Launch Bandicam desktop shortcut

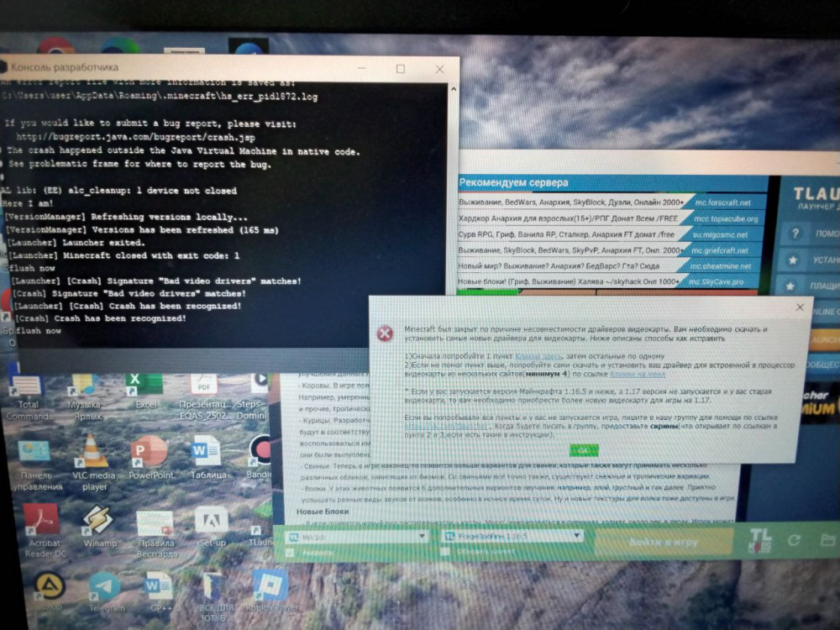click(260, 456)
